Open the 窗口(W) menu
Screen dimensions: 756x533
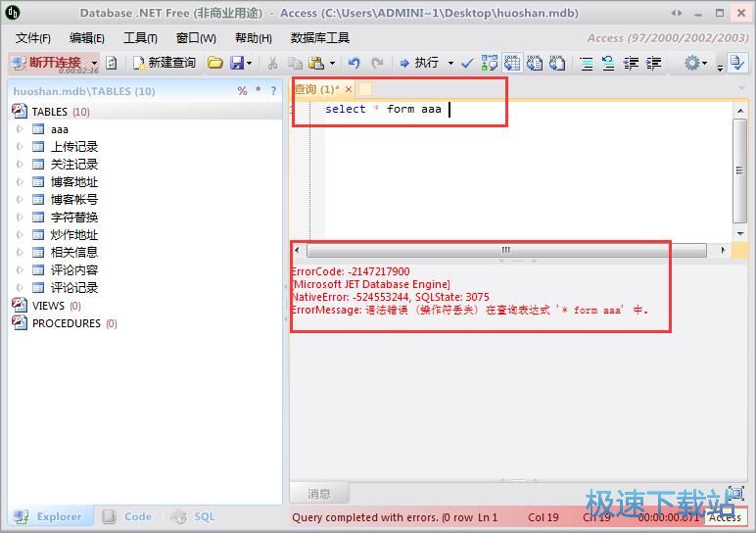196,38
